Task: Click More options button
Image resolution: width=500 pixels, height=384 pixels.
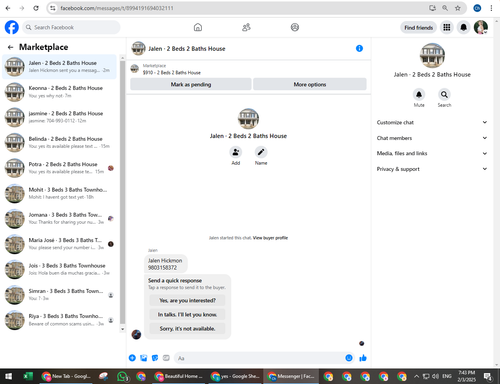Action: [x=310, y=84]
